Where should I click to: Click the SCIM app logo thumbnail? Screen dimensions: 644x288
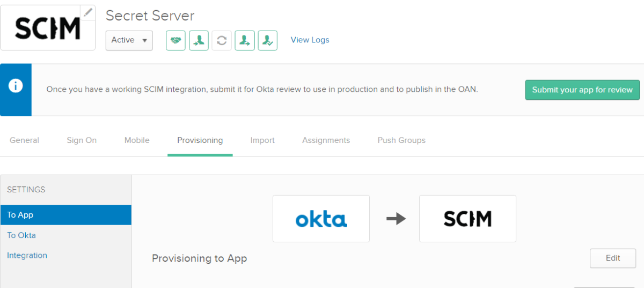coord(47,28)
